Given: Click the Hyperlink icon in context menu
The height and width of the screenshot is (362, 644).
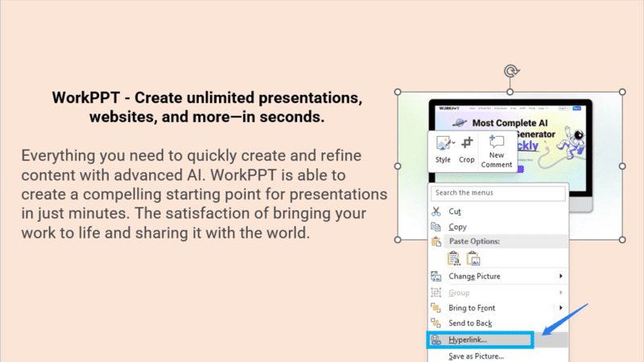Looking at the screenshot, I should [x=436, y=340].
